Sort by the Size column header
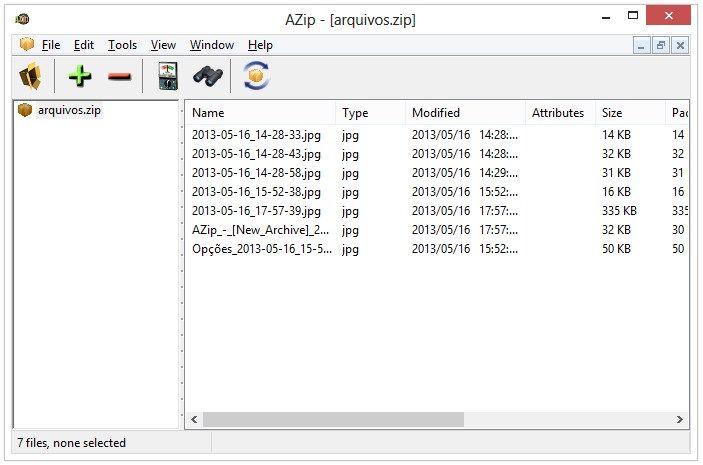The image size is (703, 465). click(630, 113)
